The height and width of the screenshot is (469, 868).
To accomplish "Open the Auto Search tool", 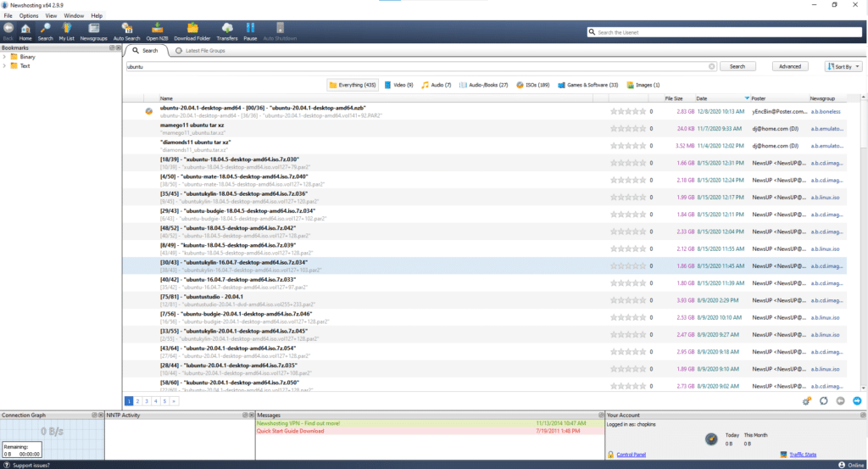I will tap(127, 31).
